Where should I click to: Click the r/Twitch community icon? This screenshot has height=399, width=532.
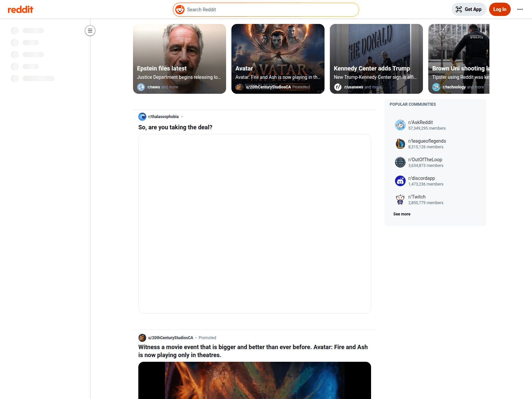pos(400,199)
